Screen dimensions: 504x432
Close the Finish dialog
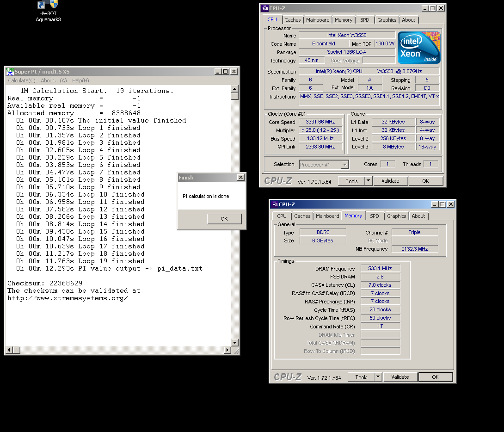[x=241, y=178]
